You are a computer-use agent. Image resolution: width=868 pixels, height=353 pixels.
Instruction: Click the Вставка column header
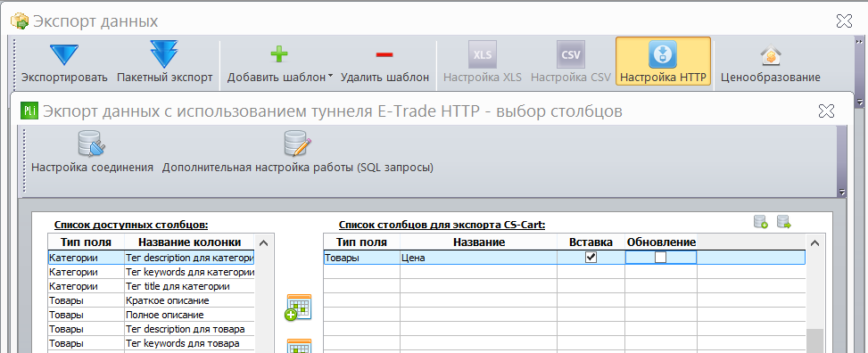[591, 242]
